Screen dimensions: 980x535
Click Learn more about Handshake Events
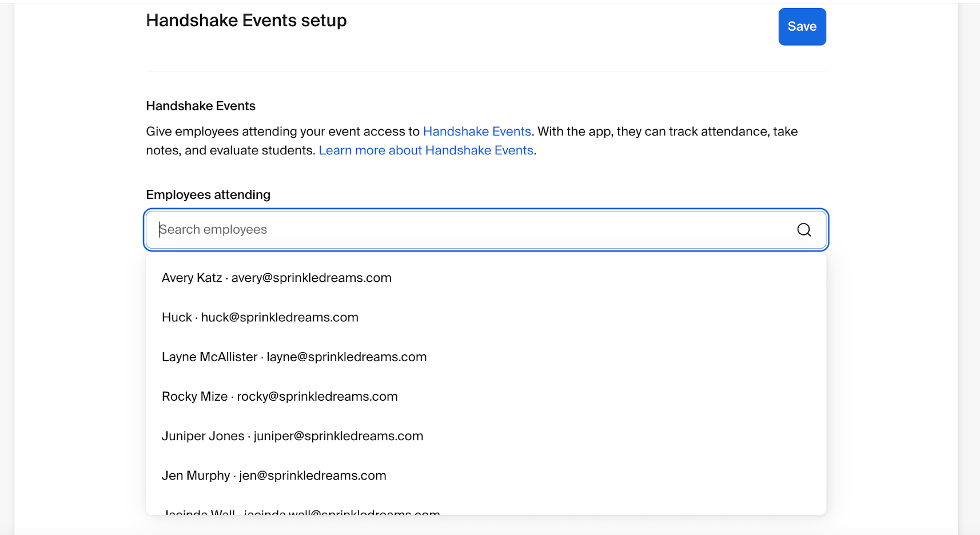pyautogui.click(x=427, y=150)
